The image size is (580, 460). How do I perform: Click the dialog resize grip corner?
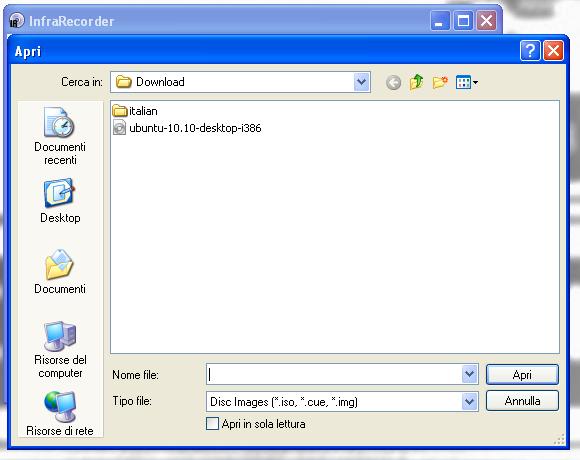[560, 439]
